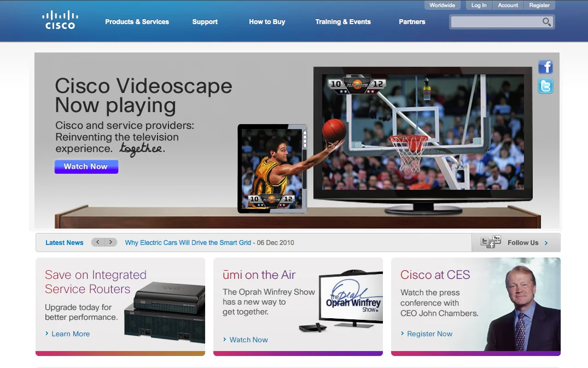Image resolution: width=588 pixels, height=368 pixels.
Task: Click the 06 Dec 2010 date text
Action: [275, 242]
